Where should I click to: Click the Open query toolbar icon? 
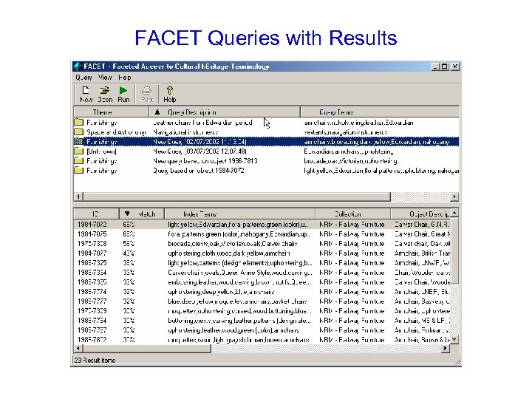click(105, 94)
